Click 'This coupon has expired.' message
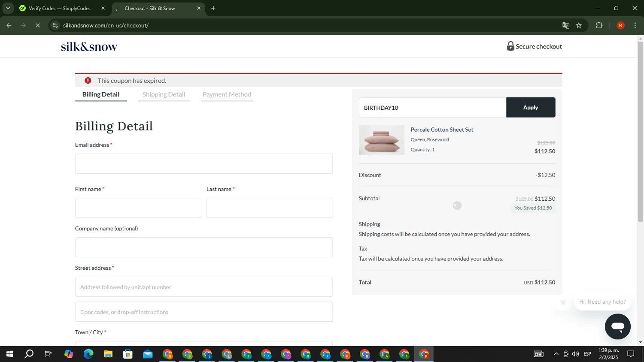 click(132, 81)
